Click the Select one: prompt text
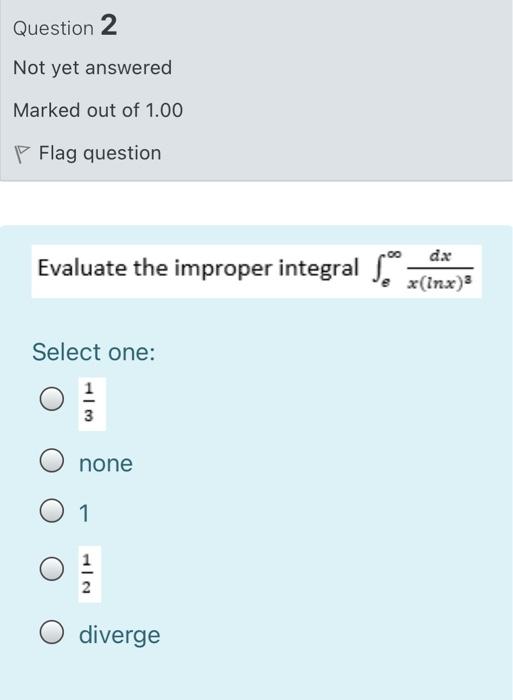The width and height of the screenshot is (513, 700). 94,352
